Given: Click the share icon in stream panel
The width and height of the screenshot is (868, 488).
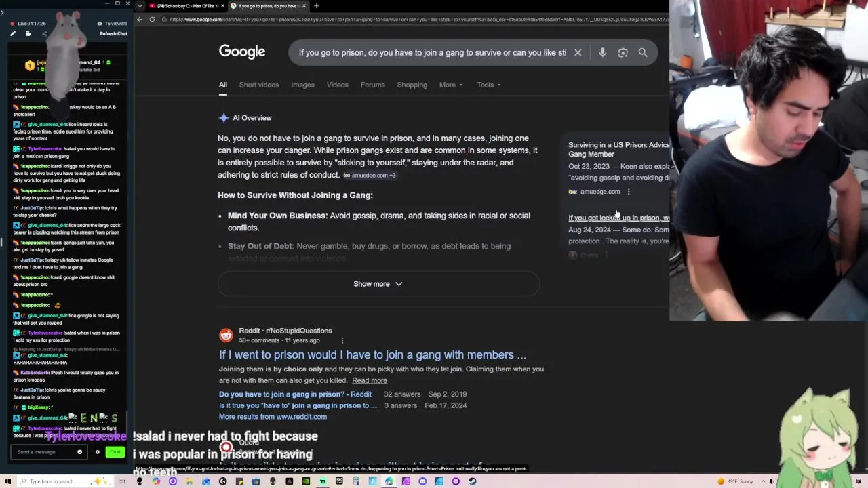Looking at the screenshot, I should tap(45, 34).
